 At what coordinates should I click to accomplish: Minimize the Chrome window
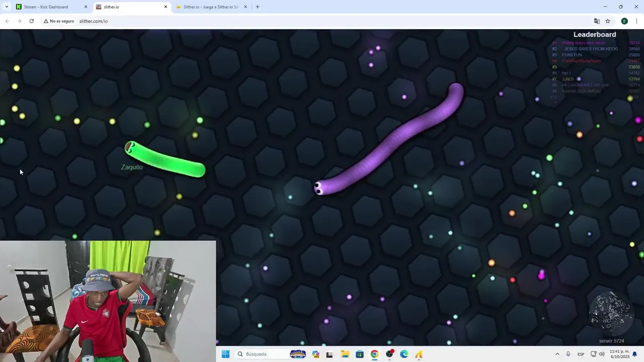pyautogui.click(x=605, y=7)
